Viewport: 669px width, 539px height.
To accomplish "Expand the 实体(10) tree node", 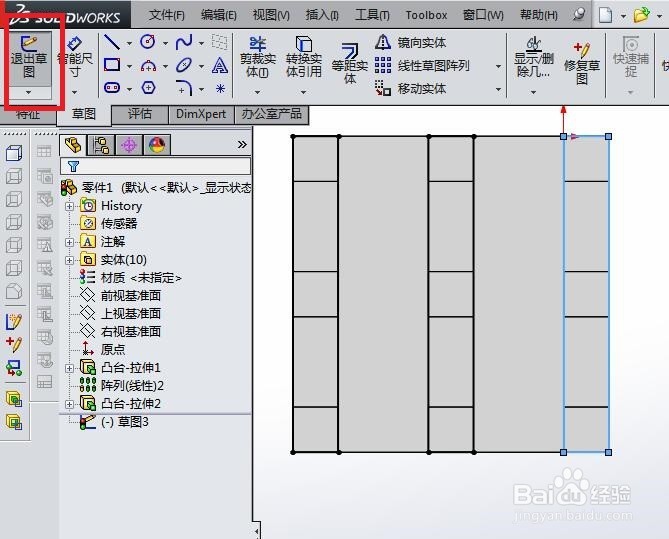I will (x=69, y=260).
